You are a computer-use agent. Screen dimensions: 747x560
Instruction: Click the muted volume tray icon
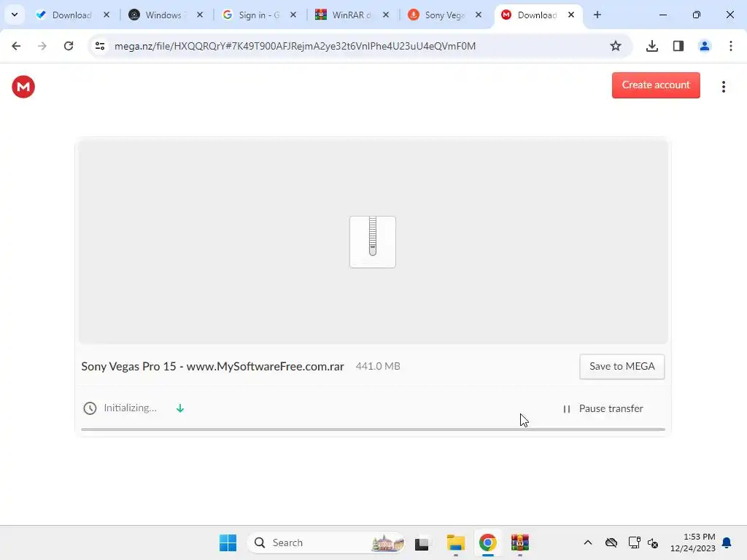[x=653, y=542]
